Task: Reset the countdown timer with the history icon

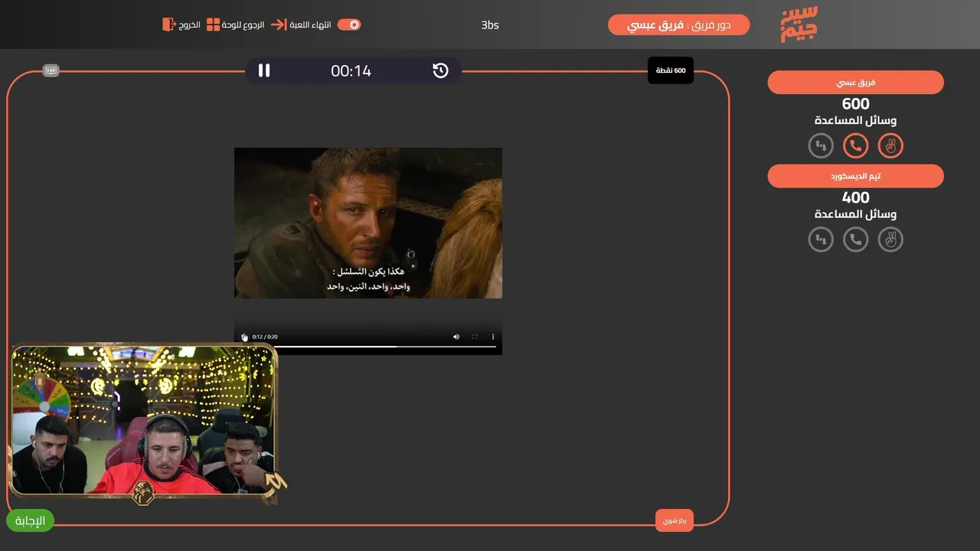Action: [440, 70]
